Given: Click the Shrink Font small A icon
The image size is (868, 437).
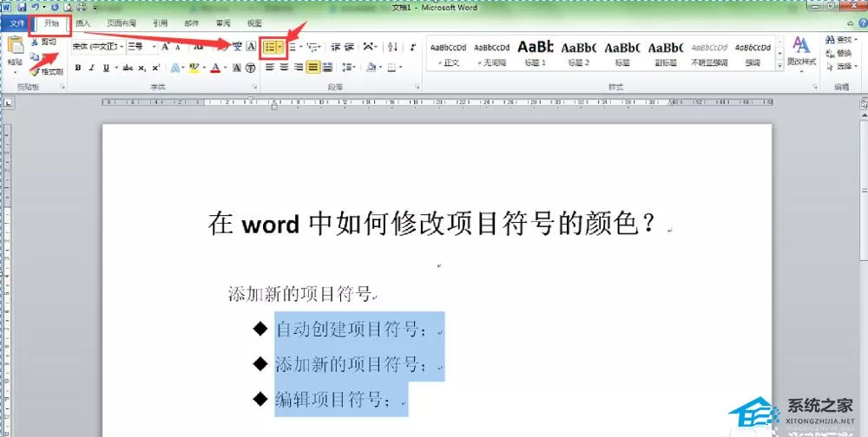Looking at the screenshot, I should [x=178, y=47].
